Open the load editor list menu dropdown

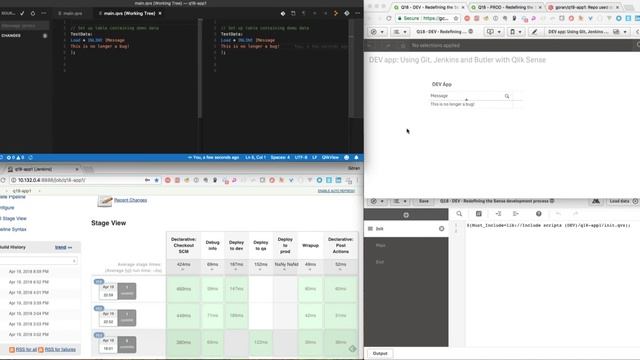click(x=400, y=201)
